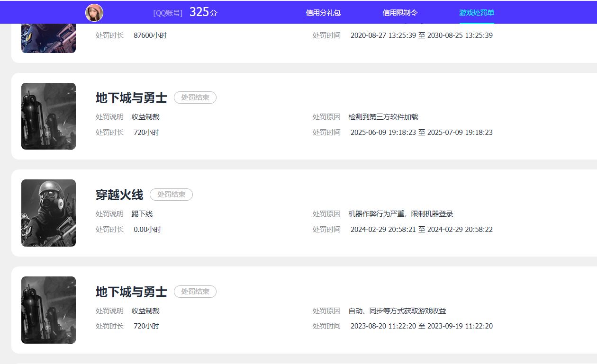Click the 处罚结束 badge on the 2025 地下城与勇士 record
This screenshot has width=597, height=364.
point(195,98)
